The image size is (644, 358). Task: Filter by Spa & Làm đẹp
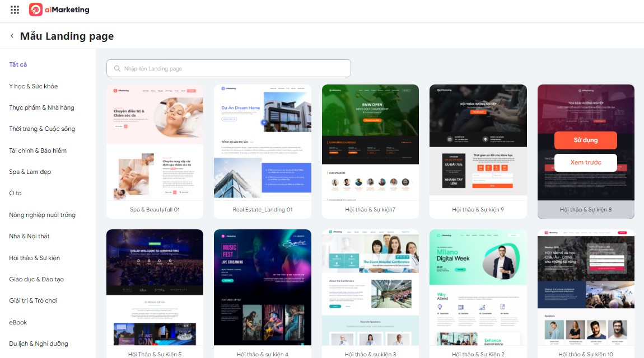[30, 172]
